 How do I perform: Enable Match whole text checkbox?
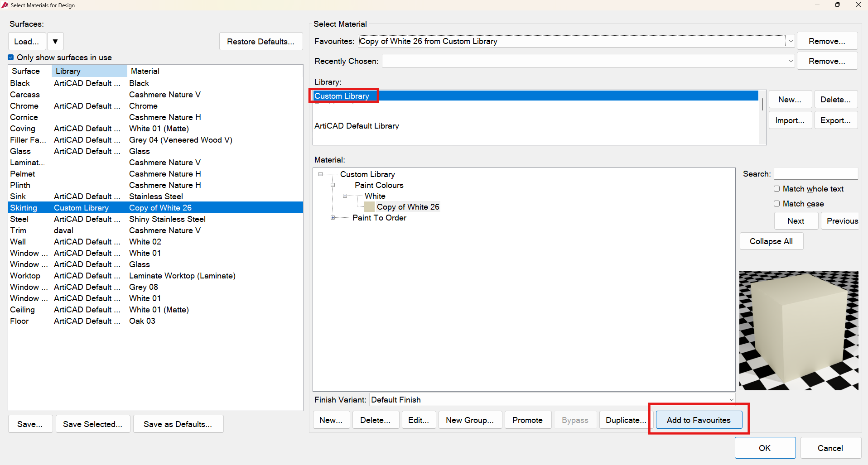tap(776, 189)
